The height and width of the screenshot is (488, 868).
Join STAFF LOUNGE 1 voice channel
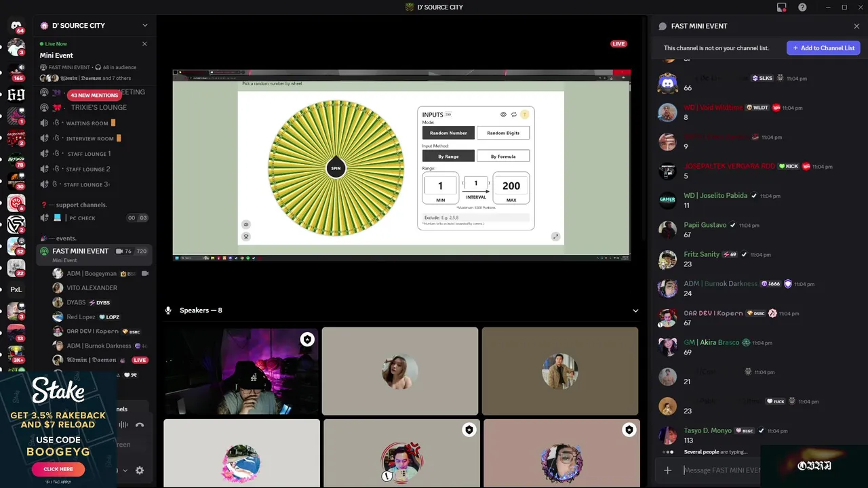(88, 154)
